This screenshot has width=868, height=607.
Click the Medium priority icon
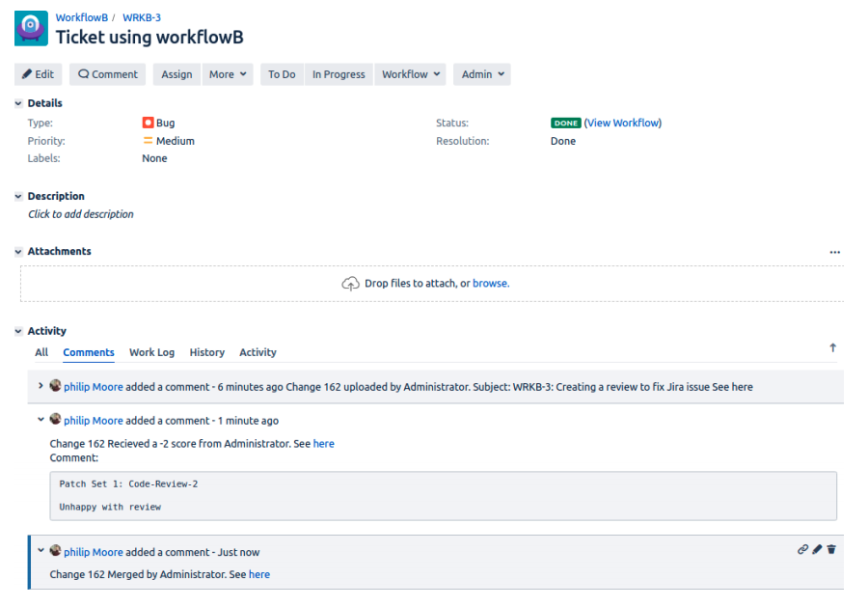(x=149, y=141)
